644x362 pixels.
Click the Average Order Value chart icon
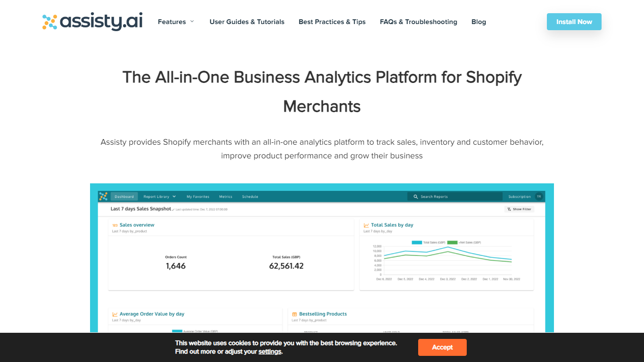point(115,314)
